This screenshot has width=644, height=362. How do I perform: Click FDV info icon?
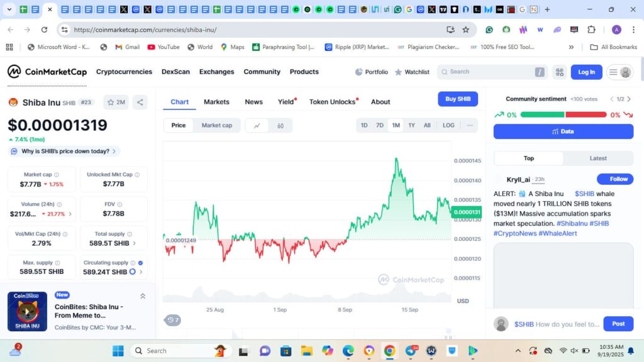(119, 204)
